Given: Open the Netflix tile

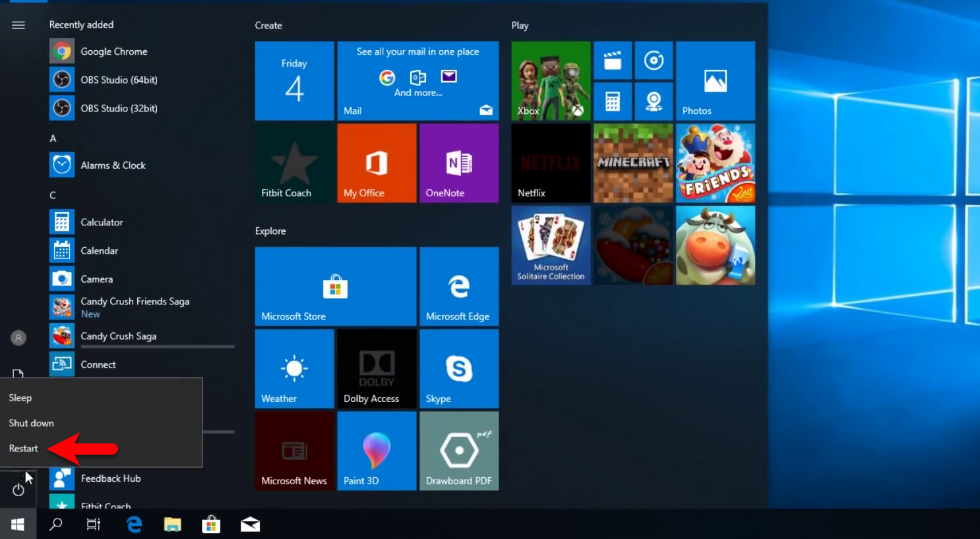Looking at the screenshot, I should 551,163.
